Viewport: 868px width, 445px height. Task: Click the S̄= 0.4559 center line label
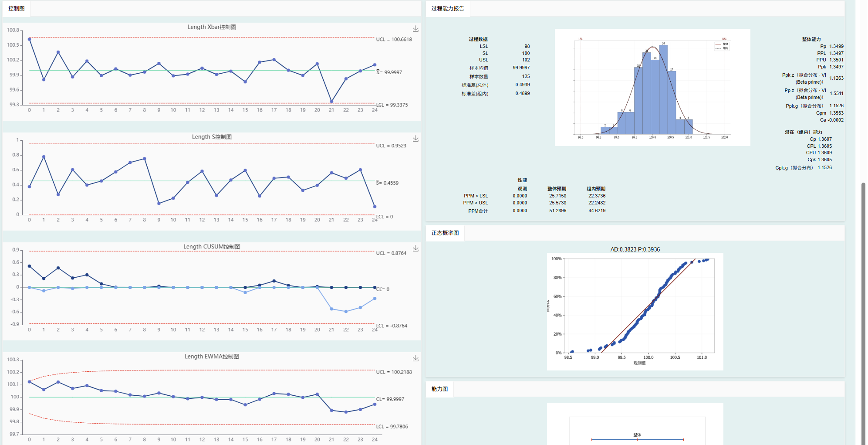click(x=388, y=183)
